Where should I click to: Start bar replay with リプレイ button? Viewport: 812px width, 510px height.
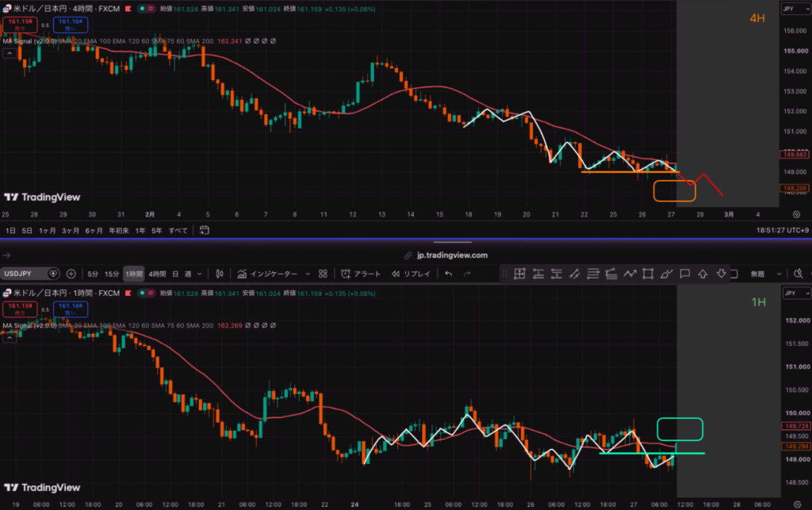412,274
